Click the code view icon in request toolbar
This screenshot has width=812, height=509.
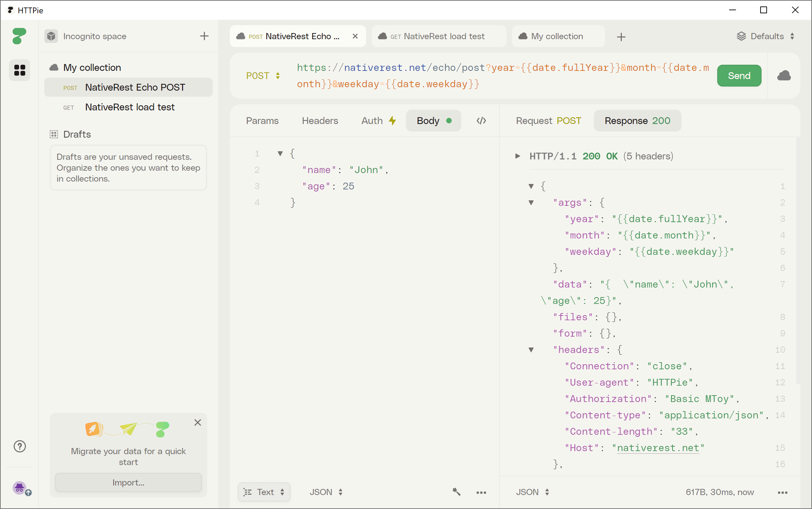(481, 121)
